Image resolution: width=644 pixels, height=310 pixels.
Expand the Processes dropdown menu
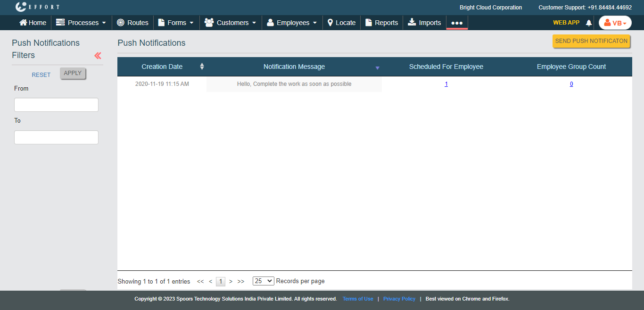pyautogui.click(x=81, y=23)
